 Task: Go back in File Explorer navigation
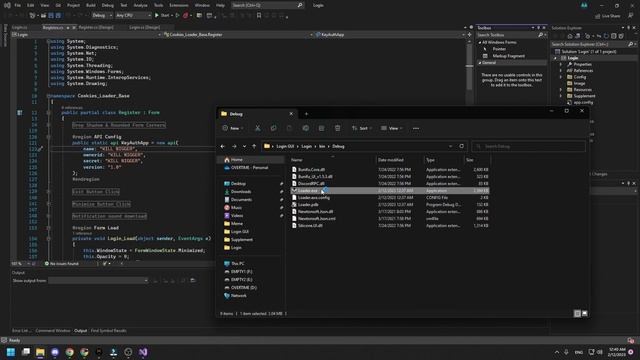[x=223, y=146]
